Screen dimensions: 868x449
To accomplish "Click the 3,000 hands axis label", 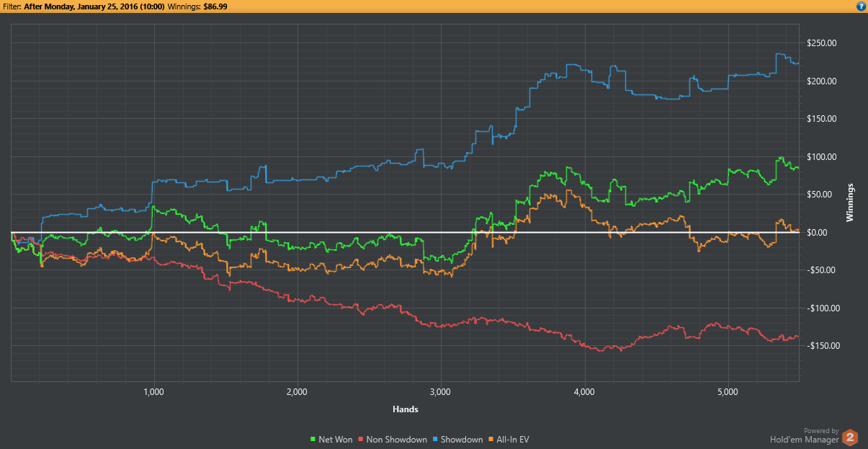I will (440, 393).
